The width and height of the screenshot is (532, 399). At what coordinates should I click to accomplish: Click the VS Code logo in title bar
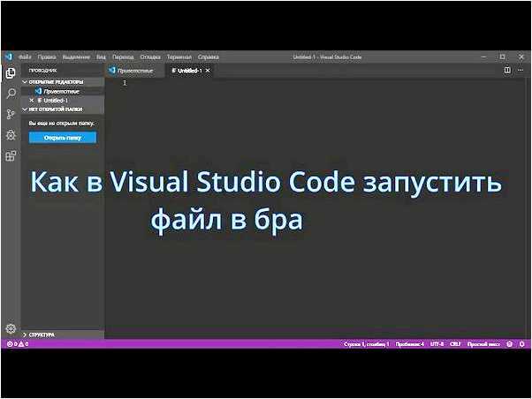9,57
